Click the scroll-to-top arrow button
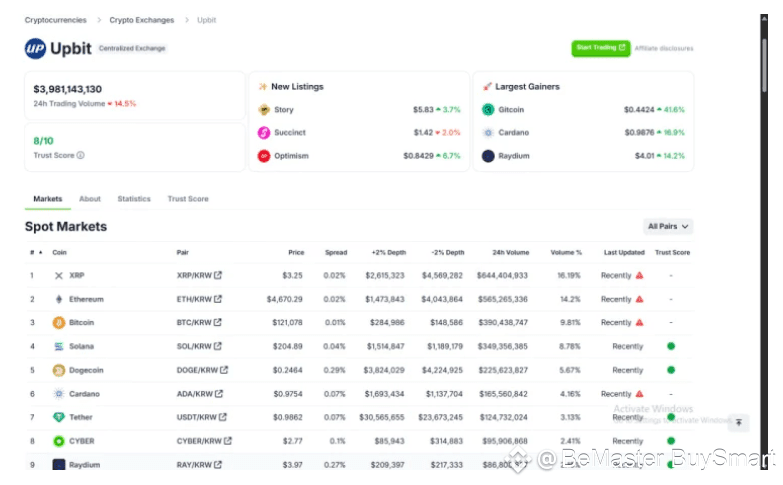 (x=739, y=423)
